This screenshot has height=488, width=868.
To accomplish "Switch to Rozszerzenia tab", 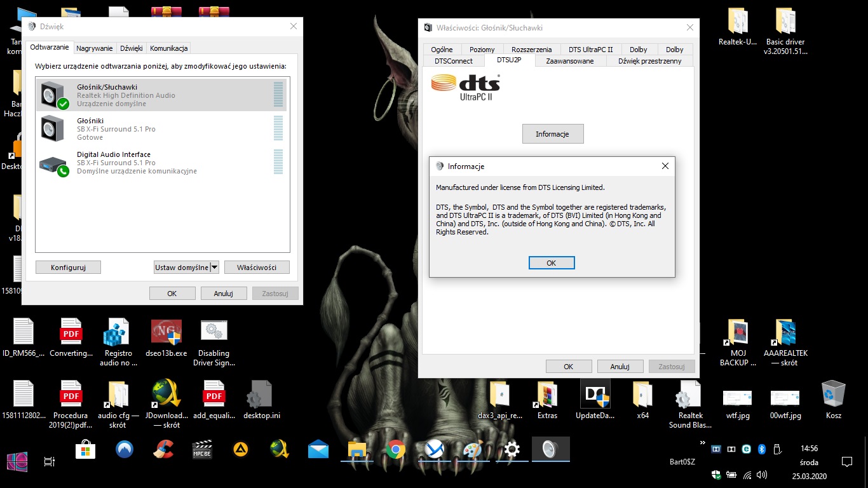I will [532, 49].
